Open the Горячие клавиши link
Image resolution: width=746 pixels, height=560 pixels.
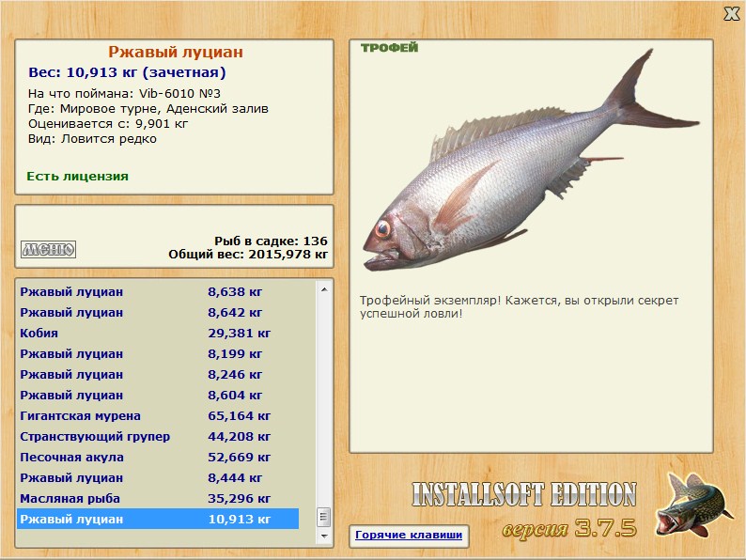(x=409, y=535)
